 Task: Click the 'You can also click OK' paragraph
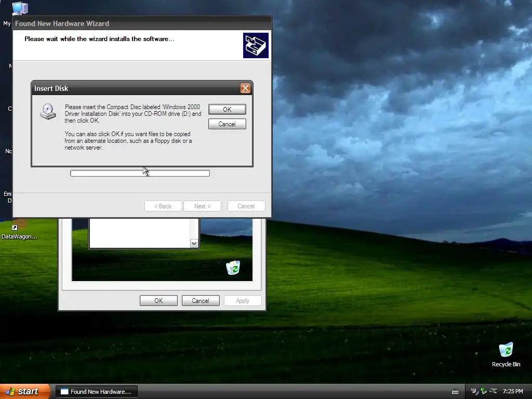128,141
